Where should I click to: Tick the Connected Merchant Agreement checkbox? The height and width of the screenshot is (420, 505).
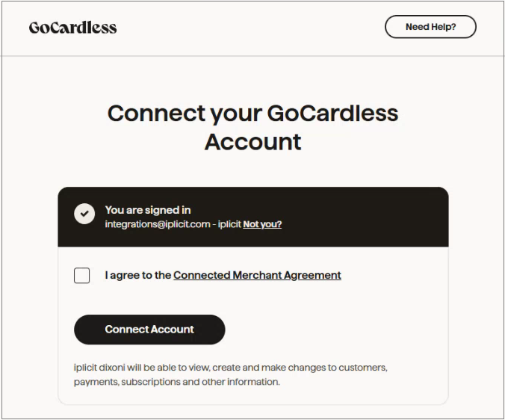click(x=82, y=276)
